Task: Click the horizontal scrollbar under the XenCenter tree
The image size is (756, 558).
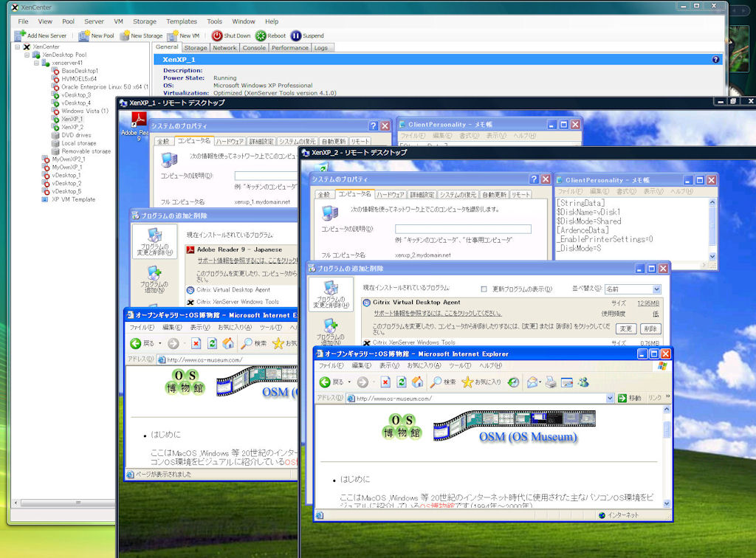Action: click(x=78, y=503)
